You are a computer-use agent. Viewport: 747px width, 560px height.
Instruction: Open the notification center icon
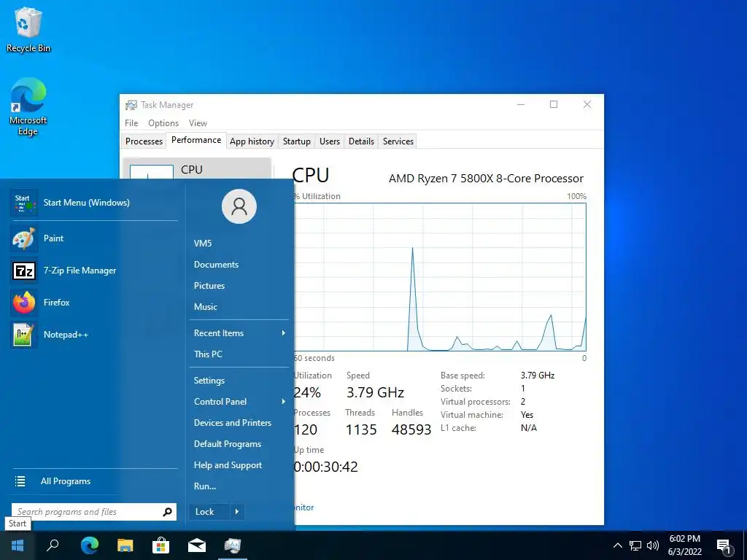[x=724, y=546]
